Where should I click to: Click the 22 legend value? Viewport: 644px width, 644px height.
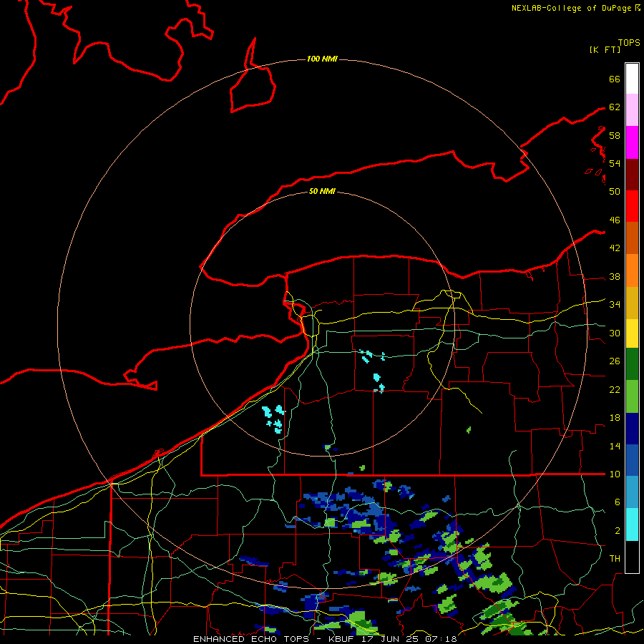[615, 389]
